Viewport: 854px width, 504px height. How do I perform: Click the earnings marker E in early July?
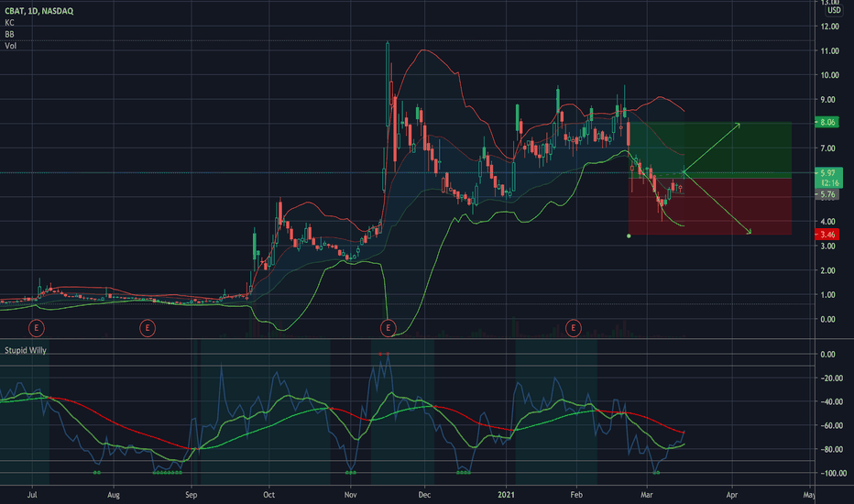(37, 328)
